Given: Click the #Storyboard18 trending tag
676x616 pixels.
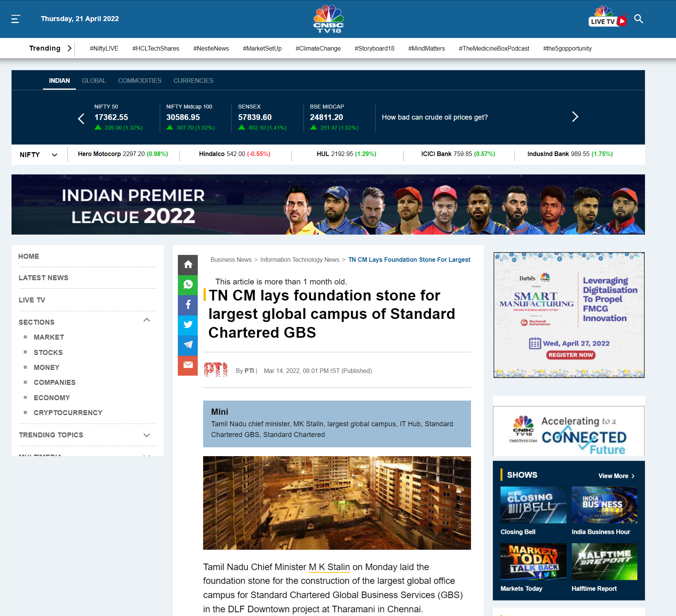Looking at the screenshot, I should tap(374, 49).
